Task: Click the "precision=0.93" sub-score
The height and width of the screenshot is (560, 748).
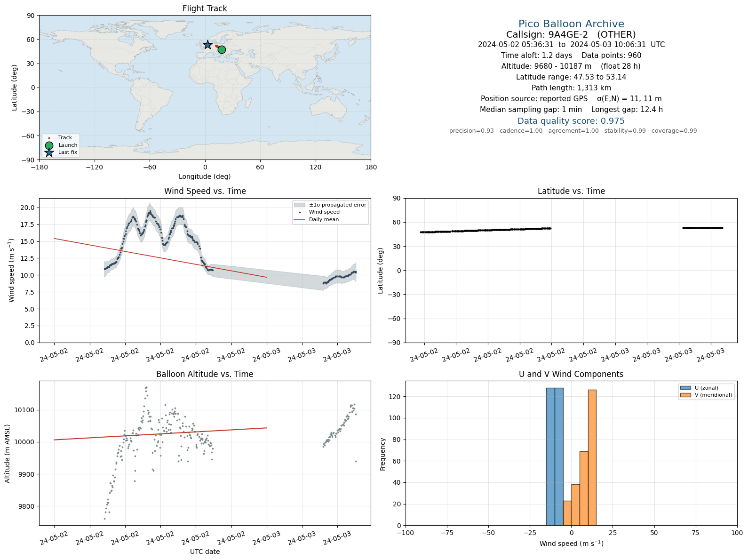Action: pyautogui.click(x=471, y=131)
